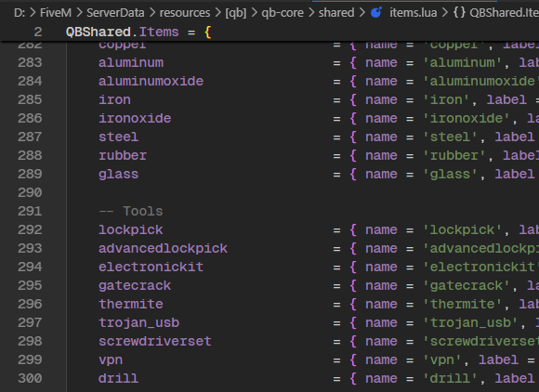This screenshot has height=392, width=539.
Task: Click the 'thermite' key on line 296
Action: click(x=131, y=304)
